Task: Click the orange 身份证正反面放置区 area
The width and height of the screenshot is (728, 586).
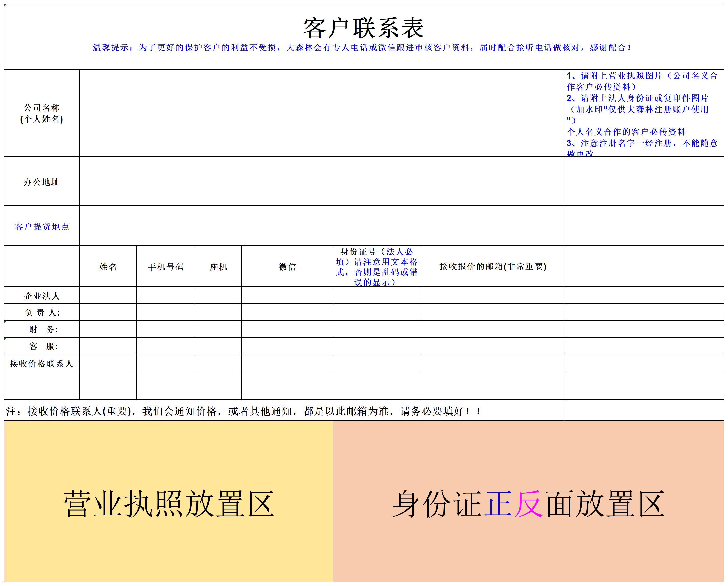Action: click(x=528, y=501)
